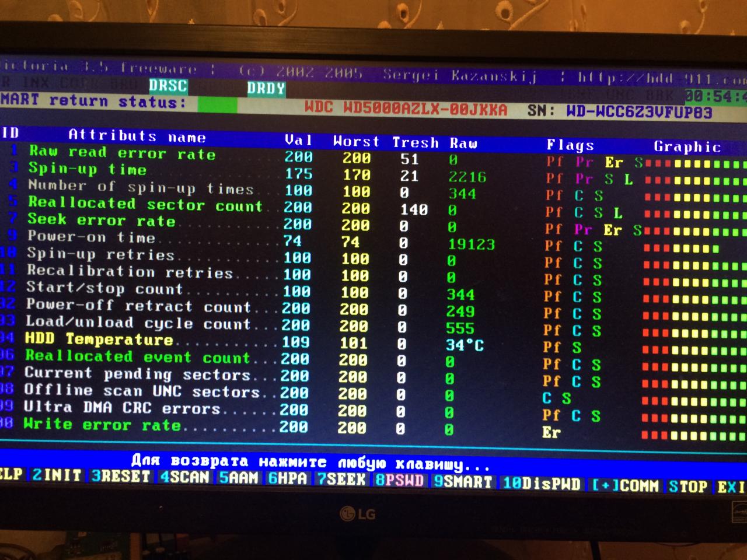Click the DRSC status indicator

tap(168, 86)
